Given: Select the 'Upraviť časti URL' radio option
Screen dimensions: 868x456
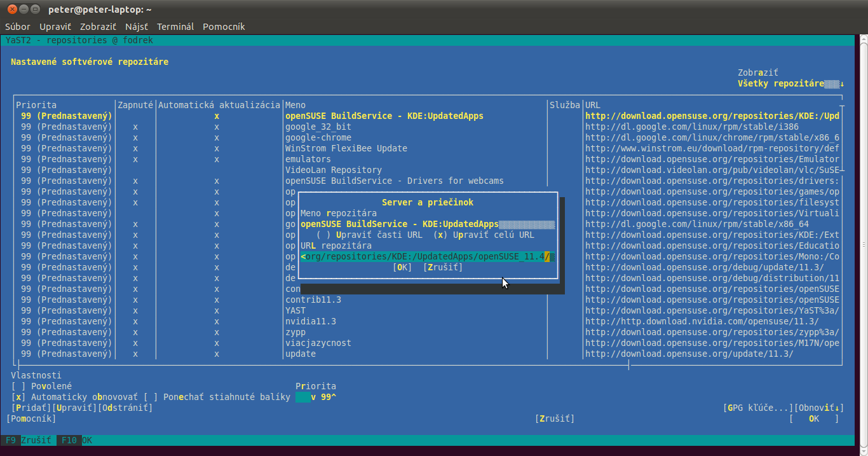Looking at the screenshot, I should [369, 235].
